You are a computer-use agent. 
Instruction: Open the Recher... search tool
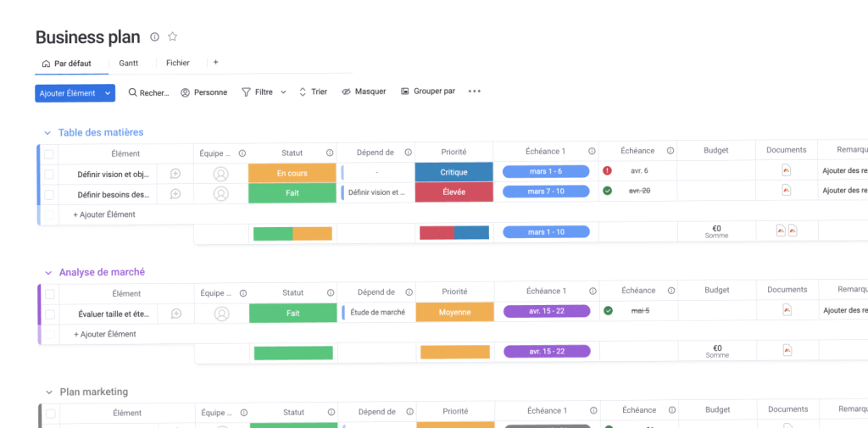(148, 92)
